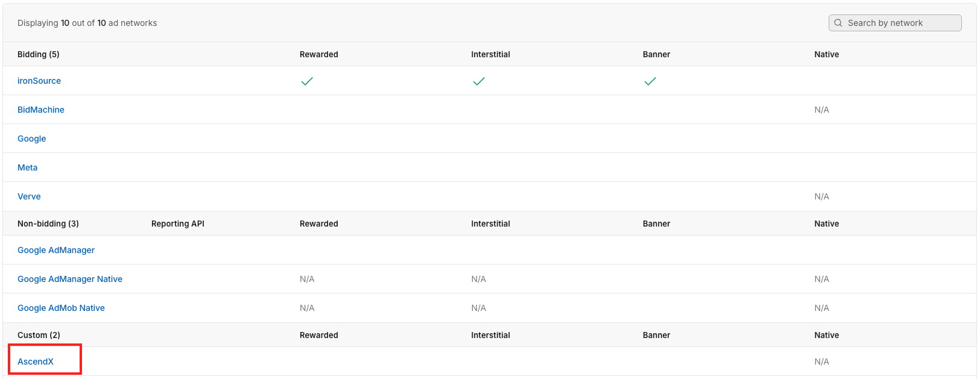Open the BidMachine network link
This screenshot has height=379, width=980.
(x=41, y=110)
